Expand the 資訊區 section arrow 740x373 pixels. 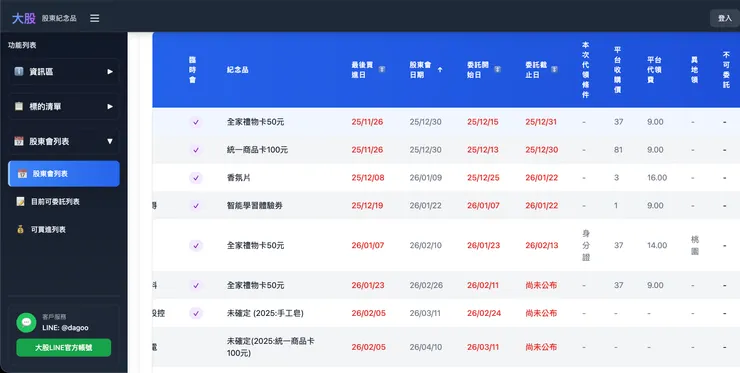click(110, 71)
